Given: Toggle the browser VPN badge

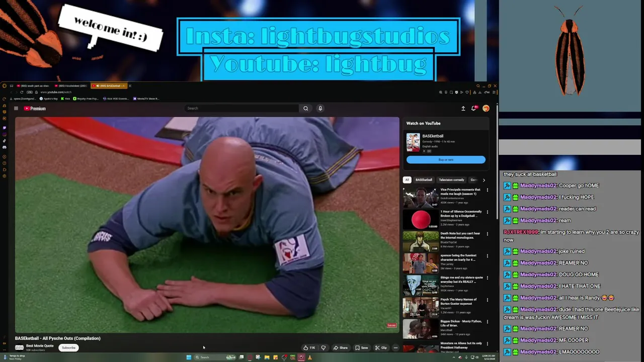Looking at the screenshot, I should (x=30, y=92).
